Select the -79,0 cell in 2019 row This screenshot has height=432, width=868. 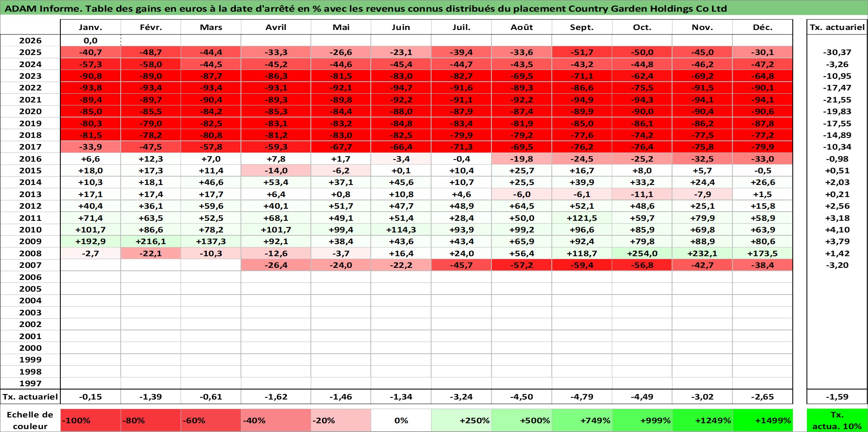tap(151, 123)
